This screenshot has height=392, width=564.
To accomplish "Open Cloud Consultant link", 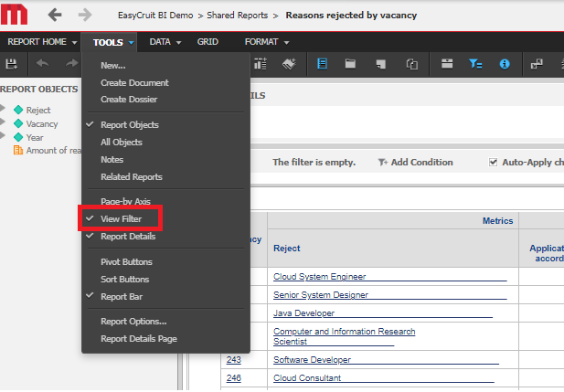I will pyautogui.click(x=307, y=378).
